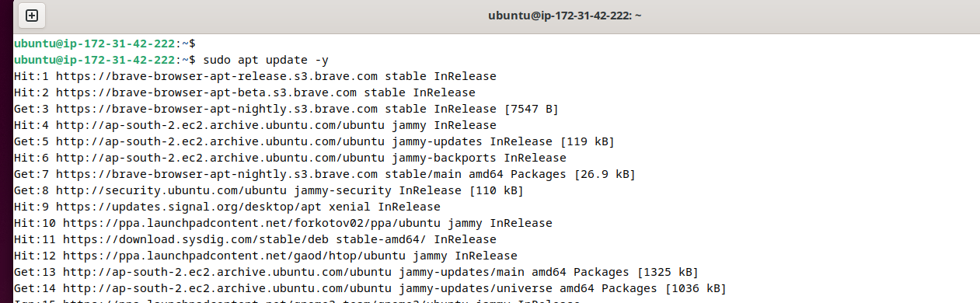Open the brave-browser-apt-beta URL
The height and width of the screenshot is (303, 980).
tap(206, 92)
